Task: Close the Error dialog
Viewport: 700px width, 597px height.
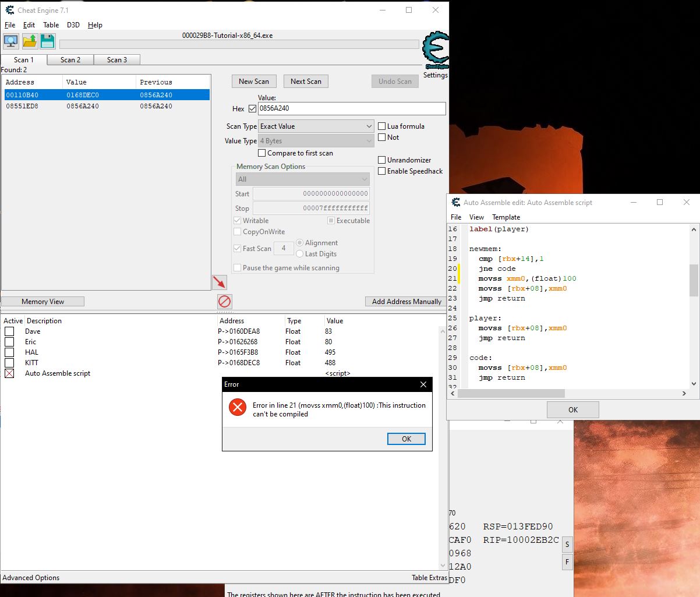Action: coord(423,384)
